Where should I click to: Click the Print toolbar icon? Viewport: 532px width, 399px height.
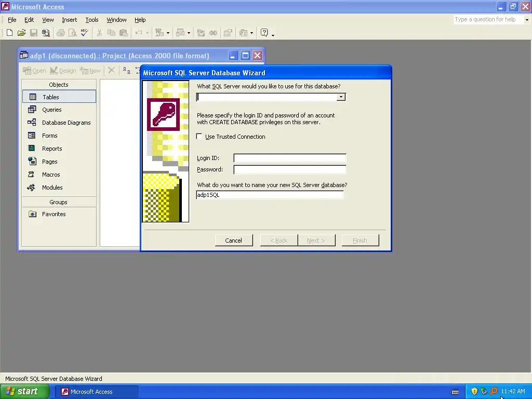click(61, 33)
